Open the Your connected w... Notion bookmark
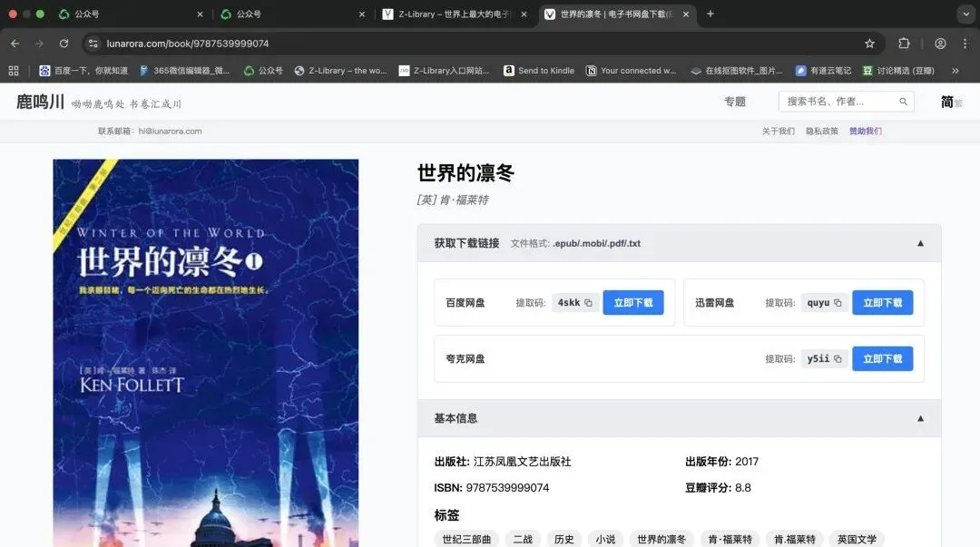The width and height of the screenshot is (980, 547). coord(632,71)
